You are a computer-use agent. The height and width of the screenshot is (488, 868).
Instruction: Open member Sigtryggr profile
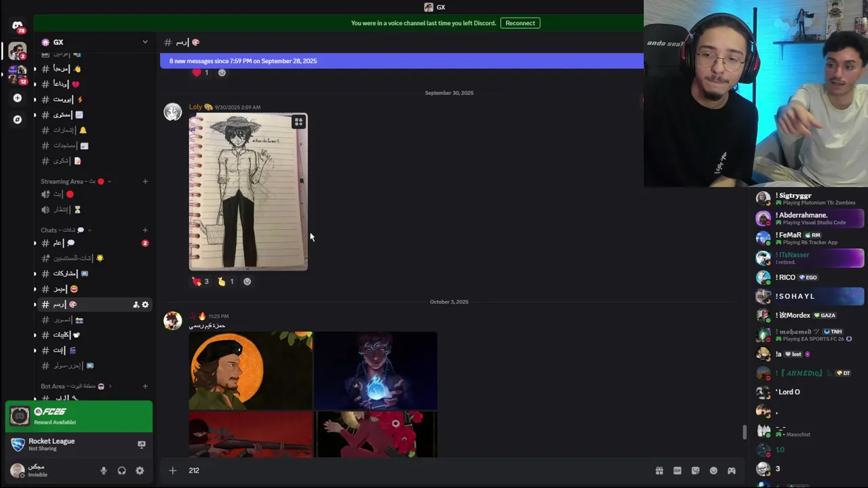coord(810,199)
